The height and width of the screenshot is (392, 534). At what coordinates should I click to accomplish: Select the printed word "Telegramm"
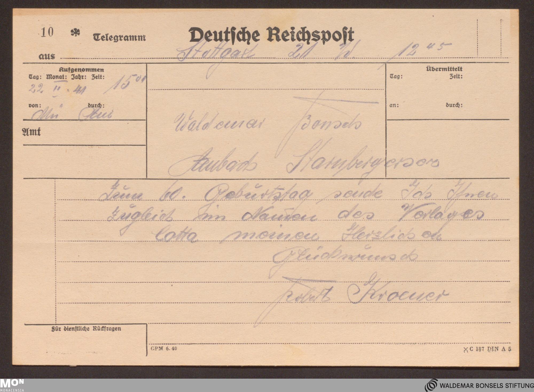tap(119, 38)
